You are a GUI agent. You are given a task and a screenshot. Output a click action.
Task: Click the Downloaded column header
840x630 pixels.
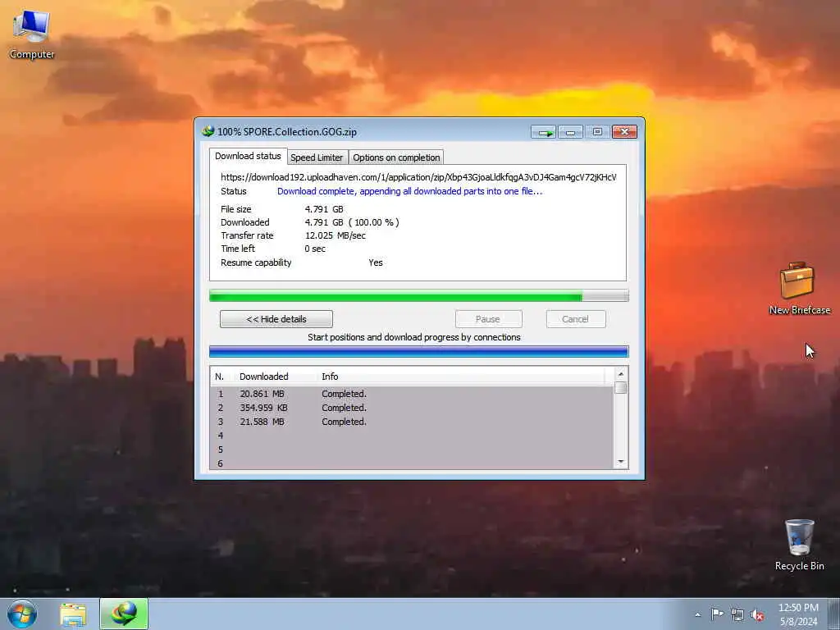click(276, 377)
